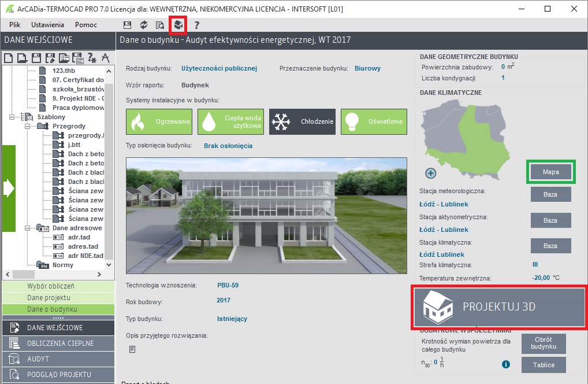
Task: Toggle the Chłodzenie cooling system tile
Action: (x=302, y=121)
